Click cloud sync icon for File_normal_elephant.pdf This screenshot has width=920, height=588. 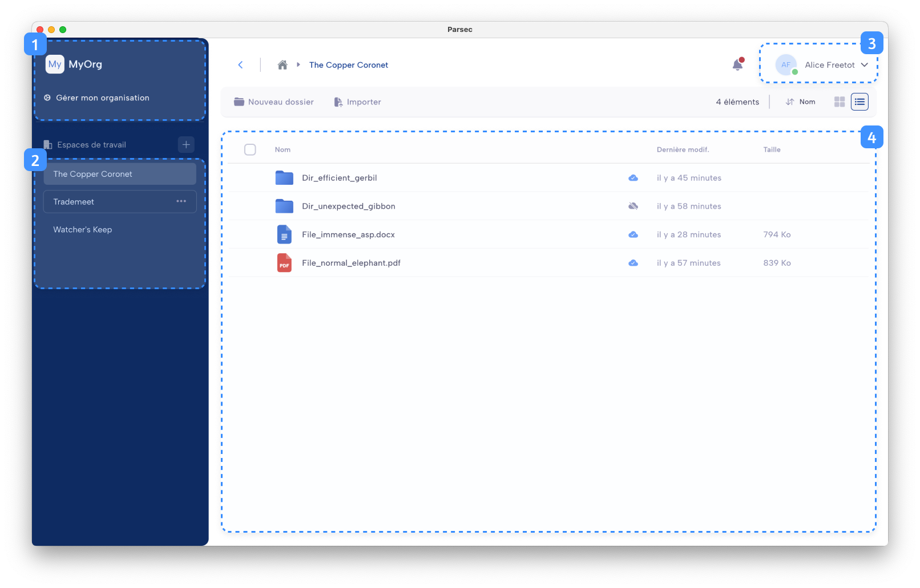[633, 263]
